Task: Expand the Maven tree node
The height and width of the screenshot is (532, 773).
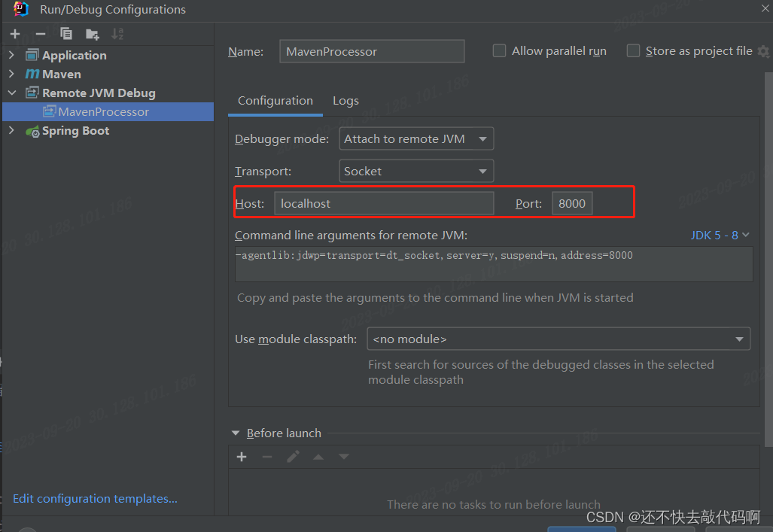Action: pos(12,74)
